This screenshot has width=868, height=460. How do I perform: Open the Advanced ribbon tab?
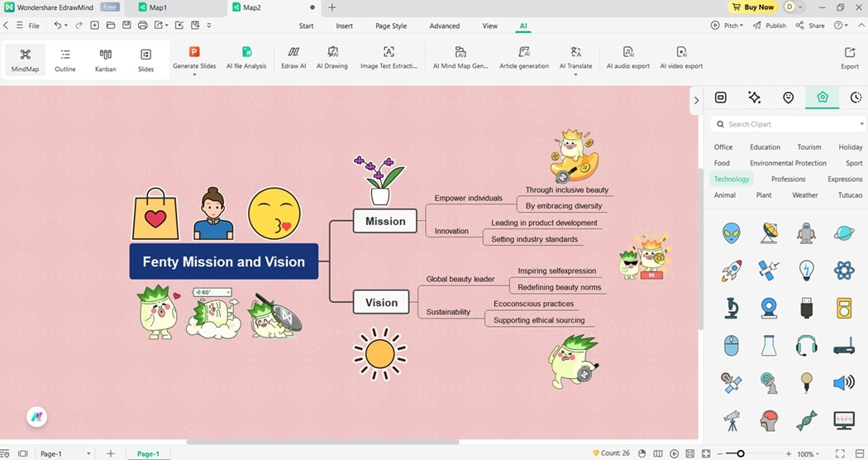pos(445,26)
